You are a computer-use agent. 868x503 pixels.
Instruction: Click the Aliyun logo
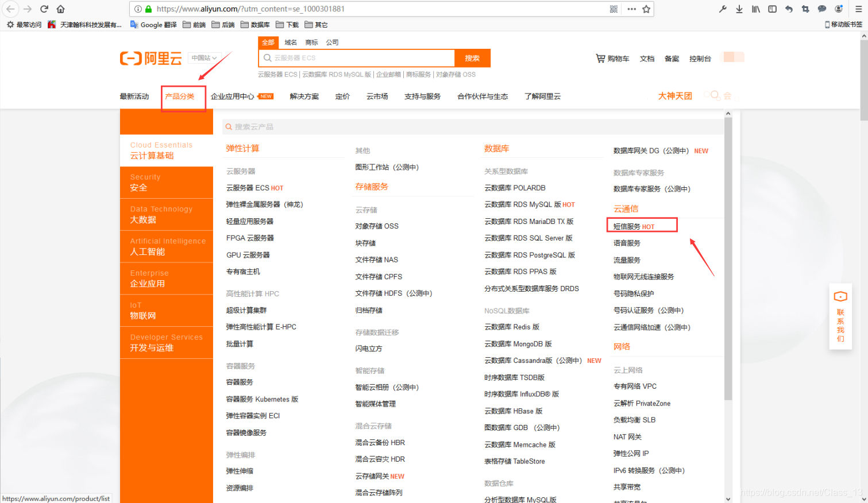coord(151,58)
